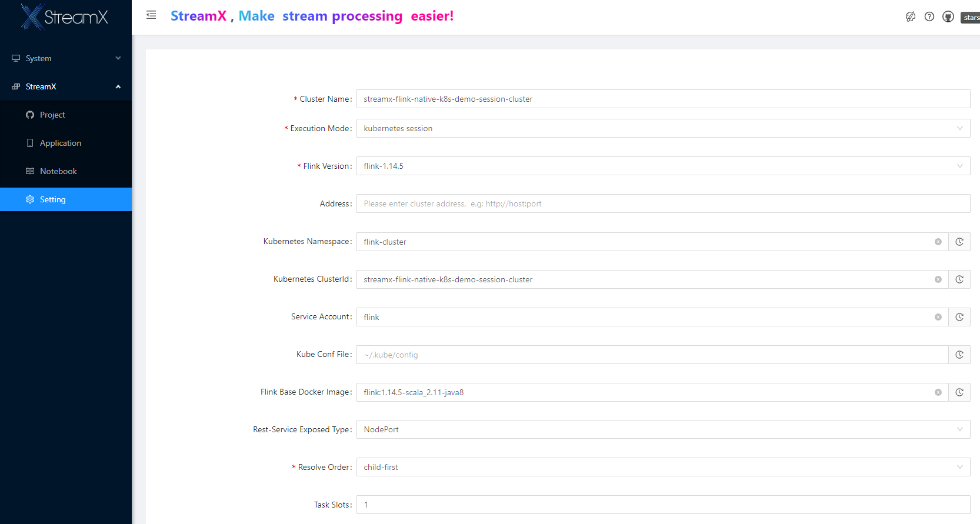Collapse the sidebar with the menu fold icon
980x524 pixels.
coord(151,15)
